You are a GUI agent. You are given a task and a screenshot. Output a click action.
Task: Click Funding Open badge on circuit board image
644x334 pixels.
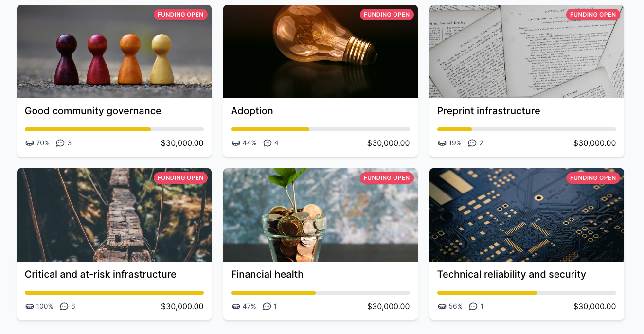pos(593,178)
